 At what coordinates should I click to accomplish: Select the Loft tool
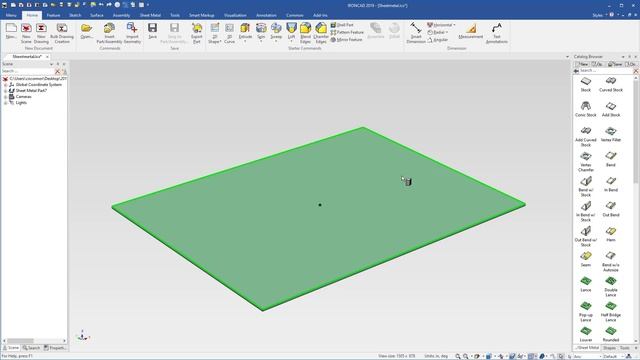coord(291,31)
